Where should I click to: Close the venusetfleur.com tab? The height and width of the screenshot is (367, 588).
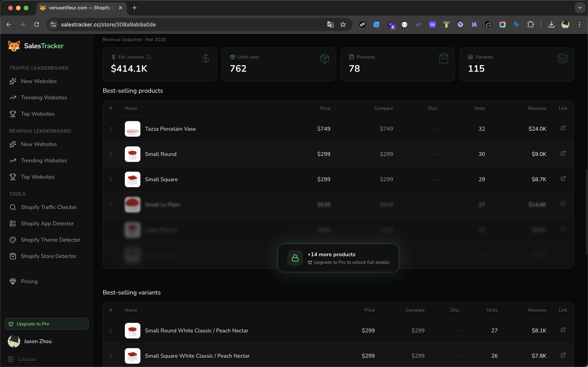click(120, 8)
